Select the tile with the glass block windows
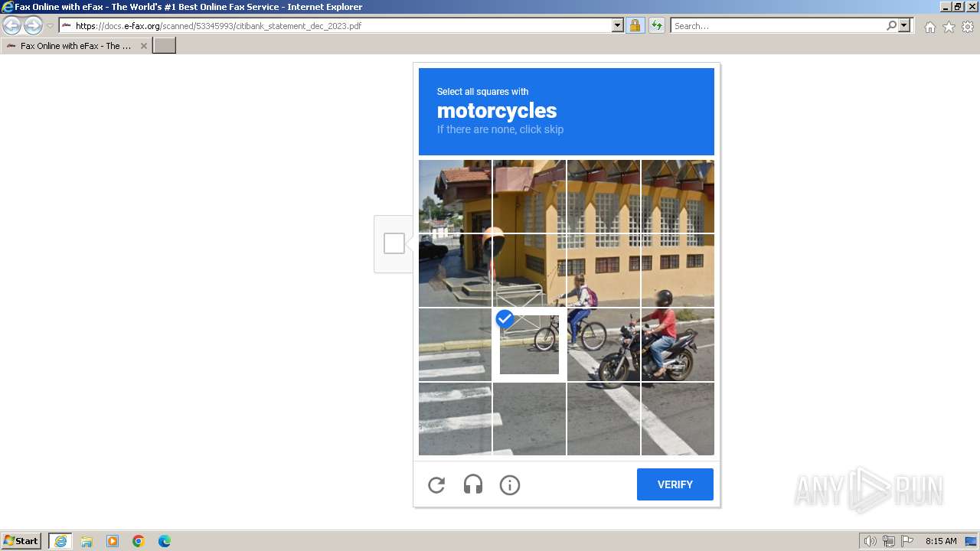 pyautogui.click(x=603, y=196)
